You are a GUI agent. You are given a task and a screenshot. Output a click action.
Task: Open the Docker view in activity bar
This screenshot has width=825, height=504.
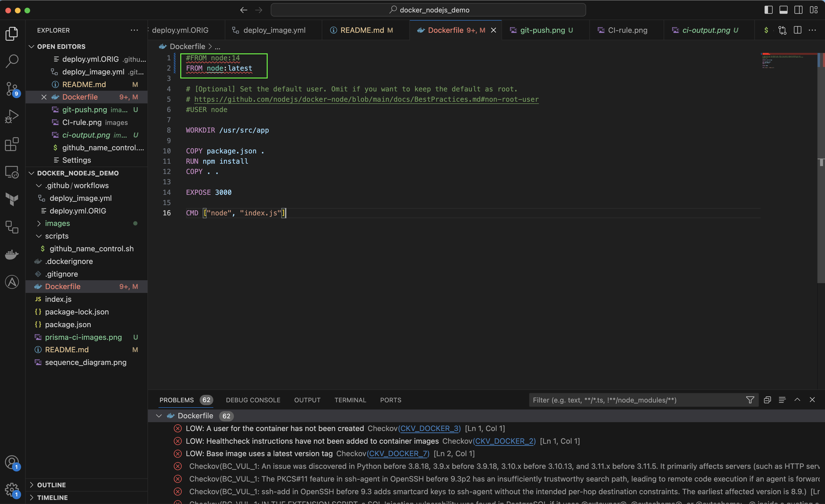(x=12, y=255)
